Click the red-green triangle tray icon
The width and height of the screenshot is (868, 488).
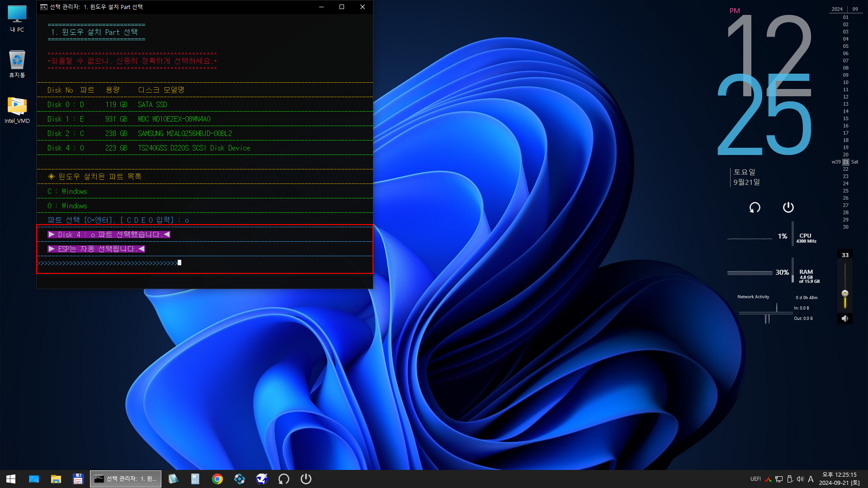point(768,479)
